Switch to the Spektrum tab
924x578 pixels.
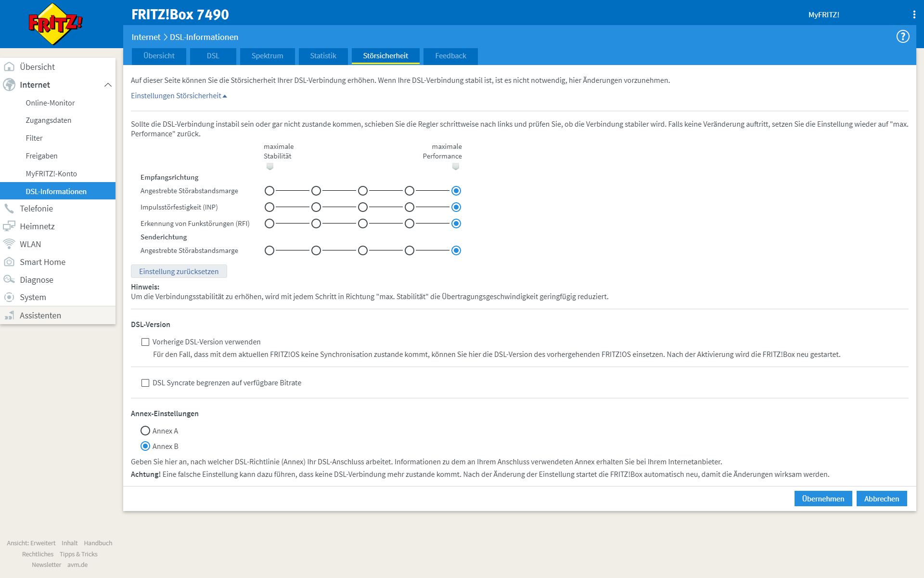[267, 56]
